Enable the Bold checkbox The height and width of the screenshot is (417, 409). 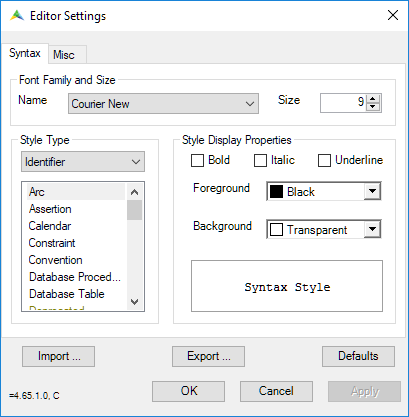coord(197,160)
